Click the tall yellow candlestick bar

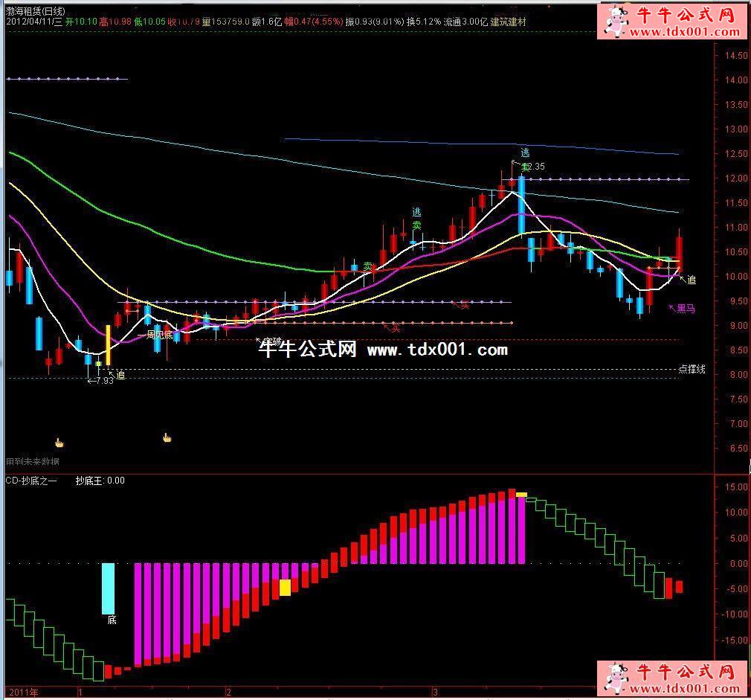(x=108, y=344)
